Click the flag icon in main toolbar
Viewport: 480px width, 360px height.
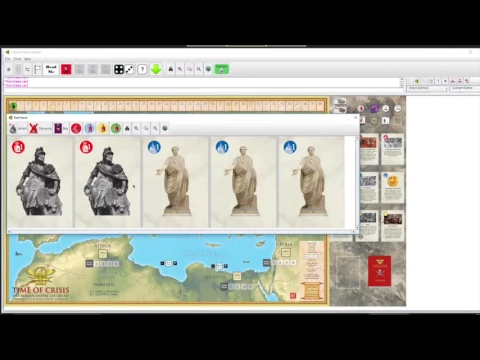click(x=37, y=69)
